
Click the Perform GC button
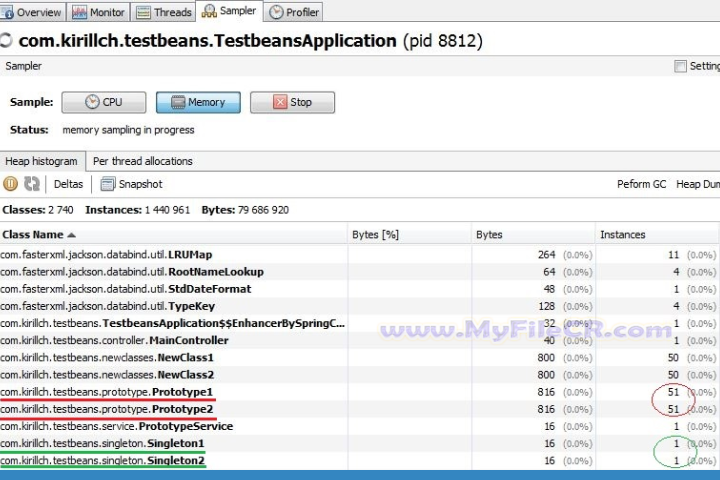(x=641, y=184)
